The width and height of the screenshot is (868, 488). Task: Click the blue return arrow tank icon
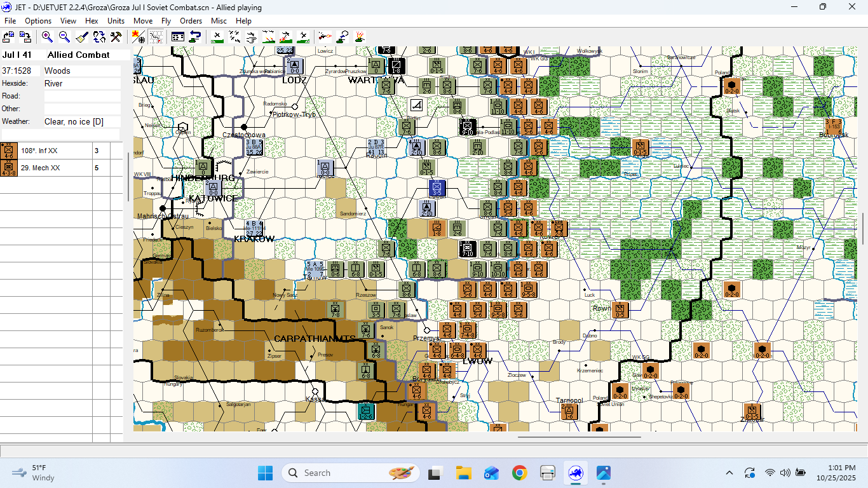pos(195,36)
